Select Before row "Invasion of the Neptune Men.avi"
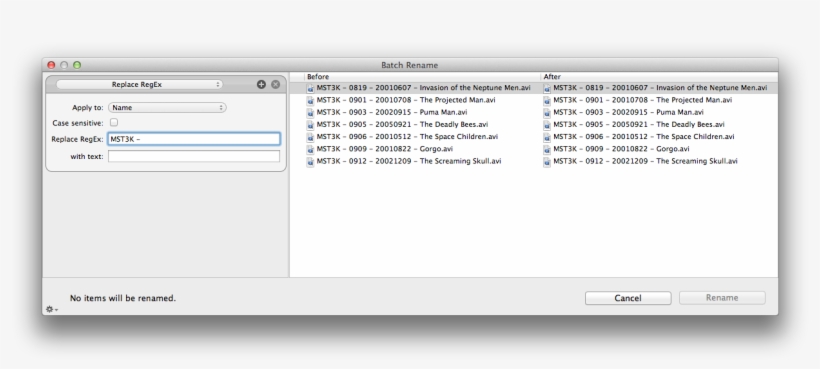 pos(423,88)
